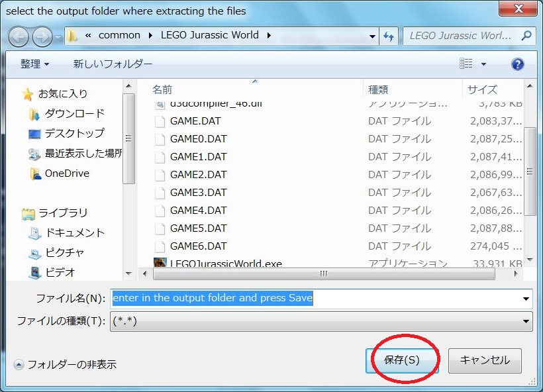543x392 pixels.
Task: Select file GAME6.DAT
Action: point(199,246)
